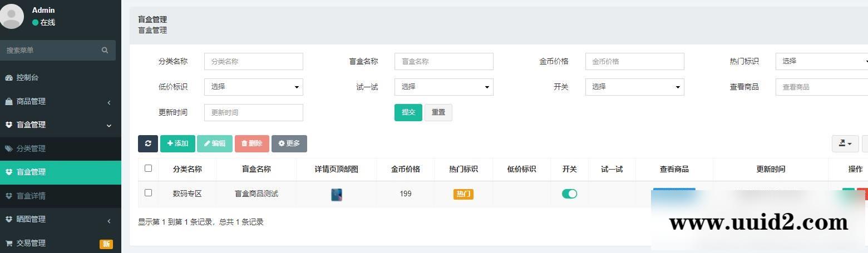Click the search magnifier icon in sidebar

[x=105, y=50]
